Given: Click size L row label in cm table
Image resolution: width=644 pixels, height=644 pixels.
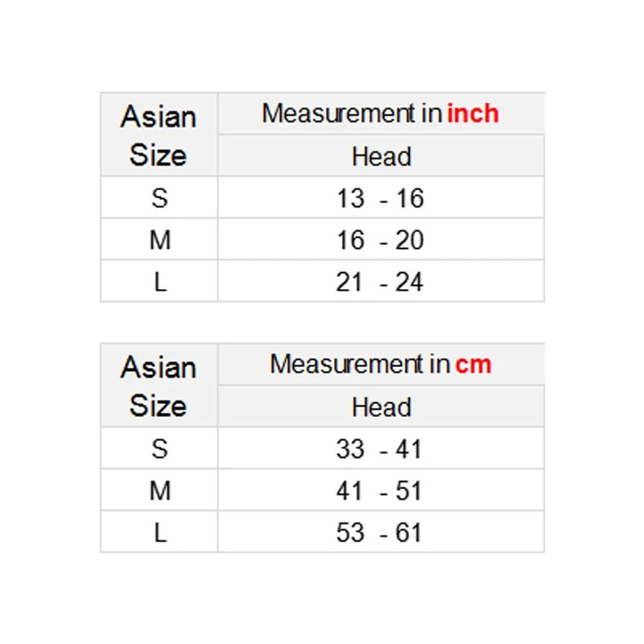Looking at the screenshot, I should pyautogui.click(x=159, y=532).
